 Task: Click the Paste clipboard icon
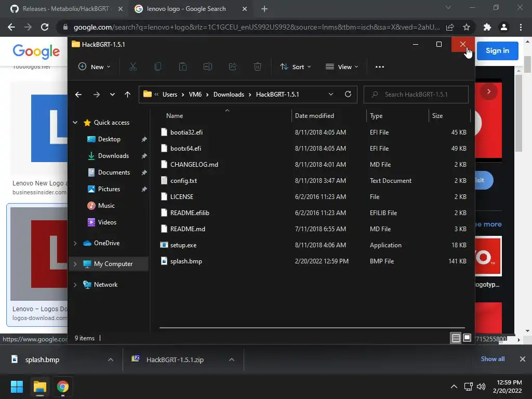pos(182,67)
